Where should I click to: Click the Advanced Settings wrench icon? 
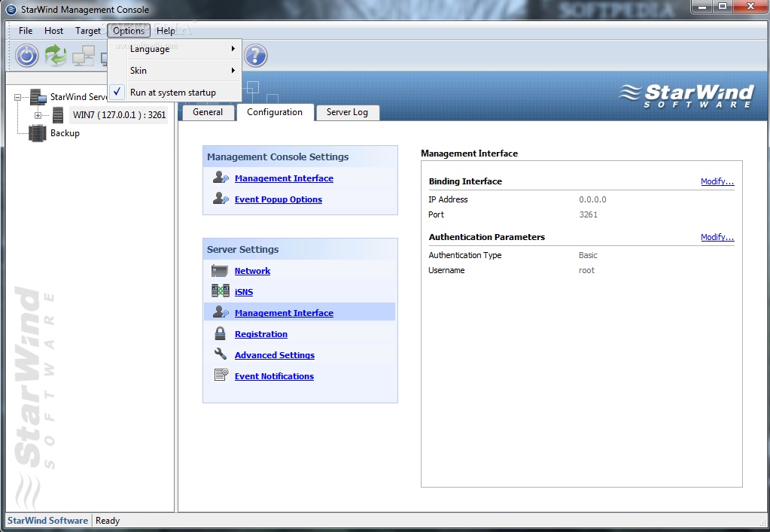pyautogui.click(x=221, y=354)
